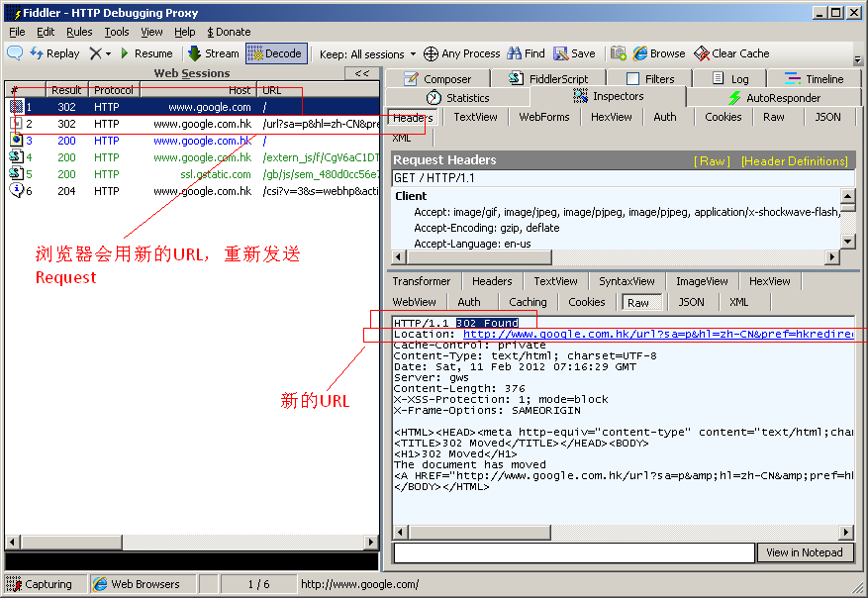Click Clear Cache in the toolbar

click(x=731, y=53)
